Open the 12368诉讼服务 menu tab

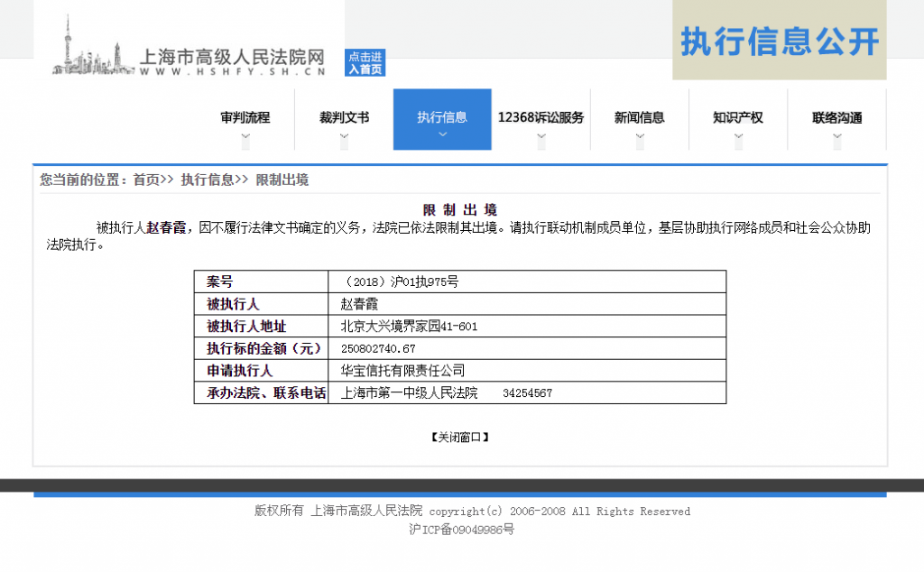(x=541, y=117)
